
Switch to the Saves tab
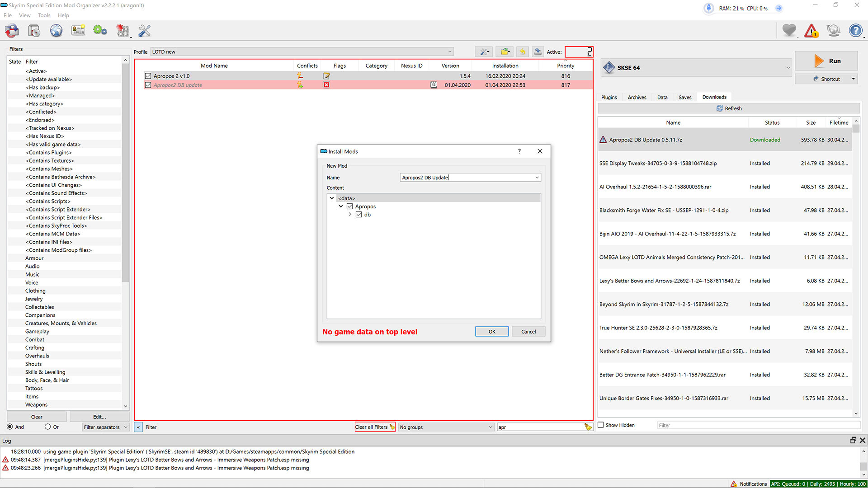[x=685, y=98]
